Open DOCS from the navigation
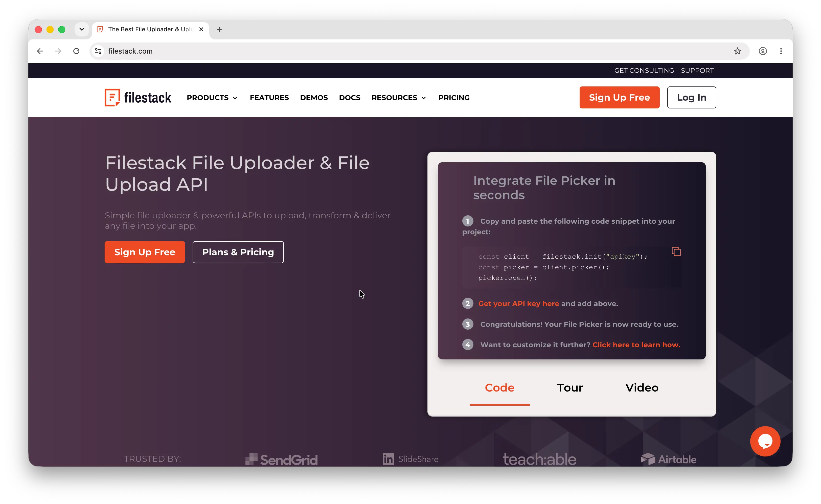Image resolution: width=821 pixels, height=504 pixels. pyautogui.click(x=350, y=98)
